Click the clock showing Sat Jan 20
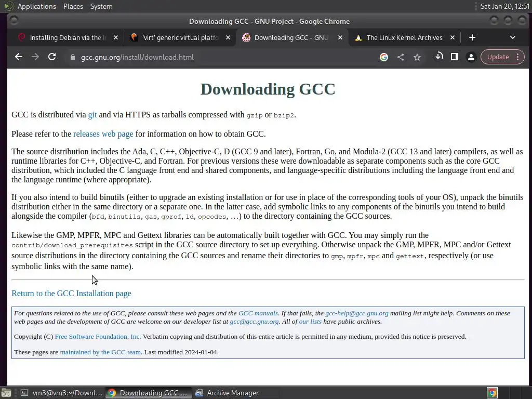 tap(504, 6)
